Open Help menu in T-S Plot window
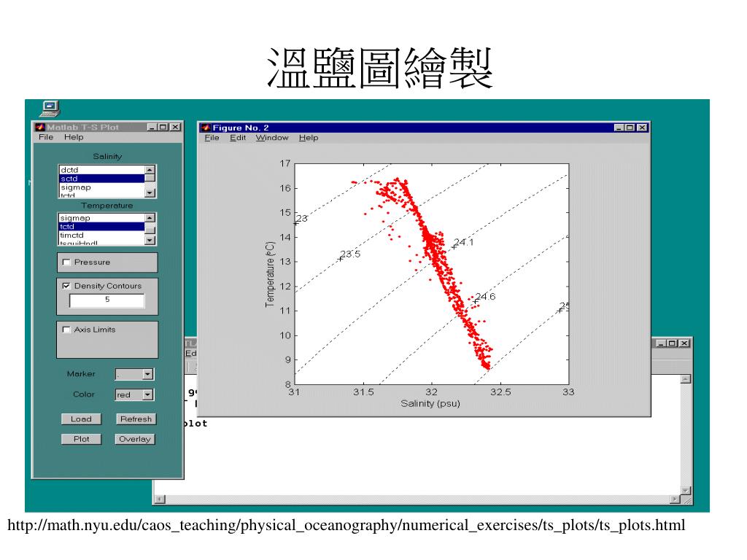The image size is (747, 560). [74, 137]
